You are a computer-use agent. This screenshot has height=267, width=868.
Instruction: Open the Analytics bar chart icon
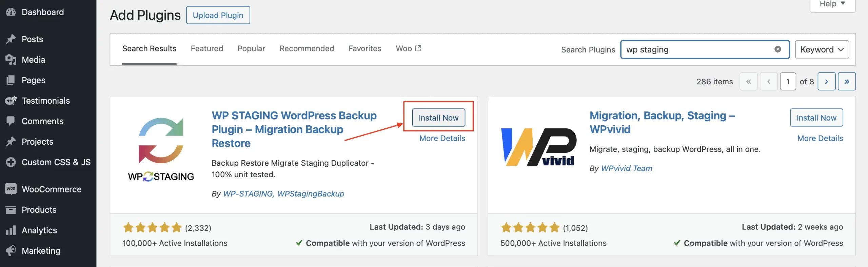point(11,230)
